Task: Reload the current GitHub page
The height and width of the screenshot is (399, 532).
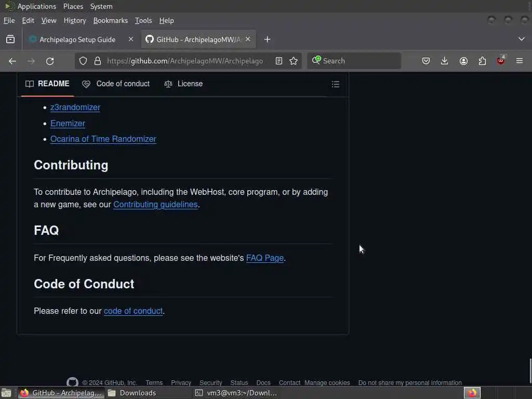Action: (x=50, y=61)
